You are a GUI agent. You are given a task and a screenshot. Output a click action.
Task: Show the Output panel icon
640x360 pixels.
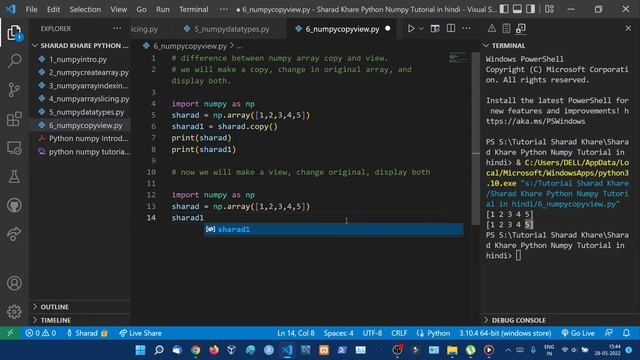(506, 29)
